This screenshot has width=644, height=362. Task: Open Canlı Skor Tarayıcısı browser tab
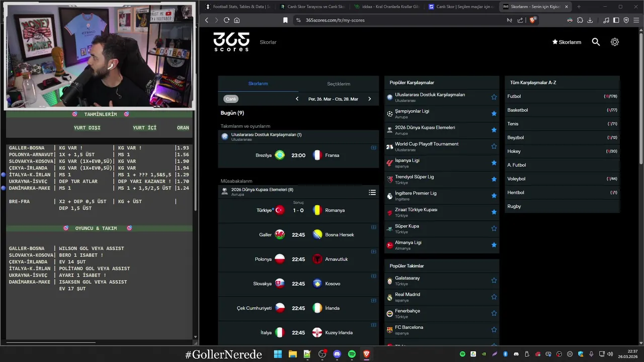(312, 7)
